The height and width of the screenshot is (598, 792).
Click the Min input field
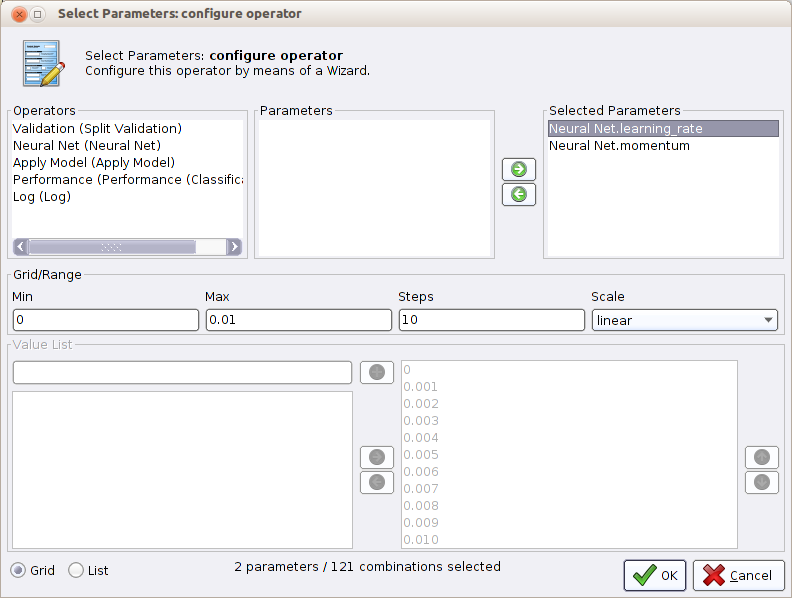click(x=106, y=320)
